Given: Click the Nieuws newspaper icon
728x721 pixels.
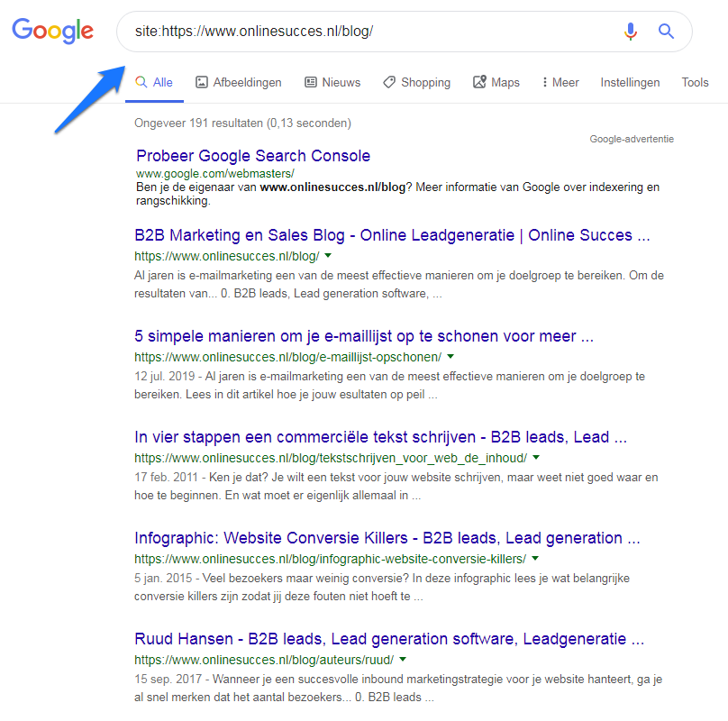Looking at the screenshot, I should pyautogui.click(x=310, y=82).
